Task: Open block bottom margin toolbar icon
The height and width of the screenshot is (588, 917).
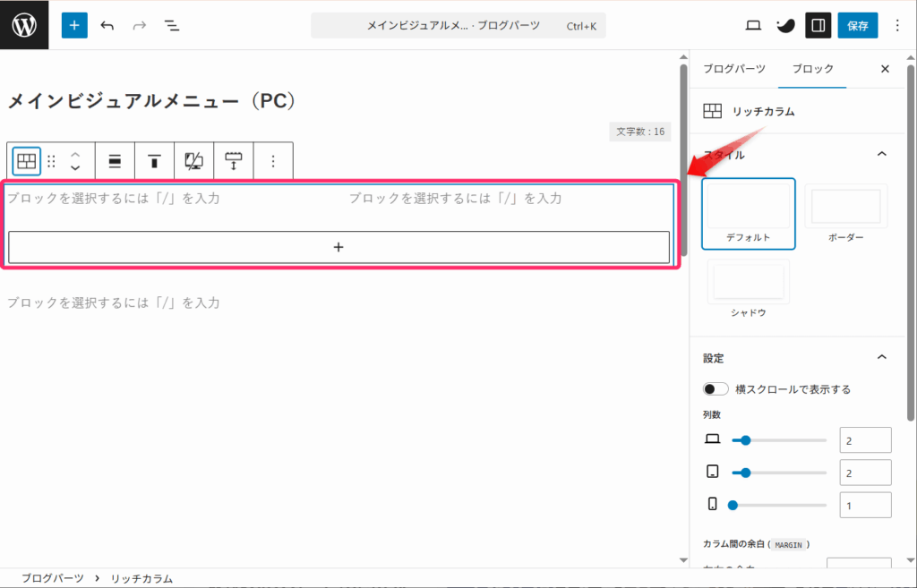Action: pyautogui.click(x=234, y=161)
